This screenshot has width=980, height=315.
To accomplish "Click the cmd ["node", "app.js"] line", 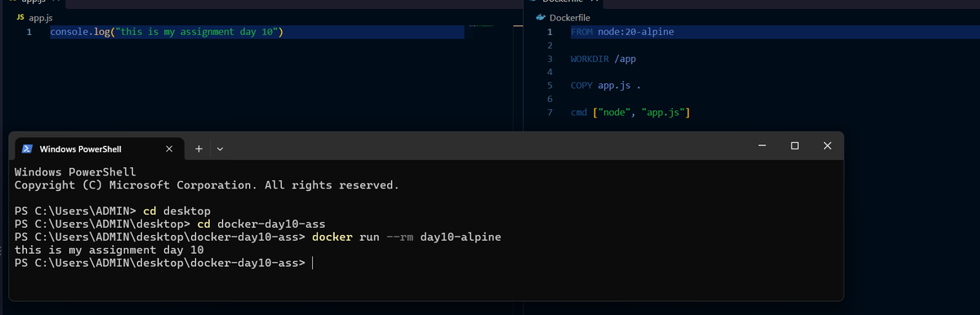I will [630, 112].
